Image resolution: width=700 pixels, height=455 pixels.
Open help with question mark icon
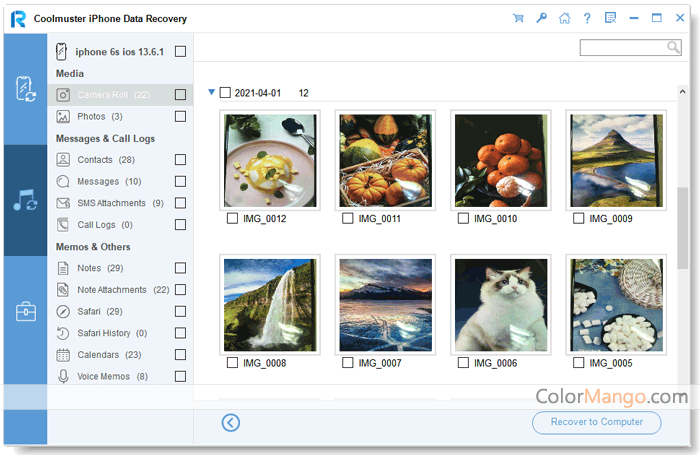coord(587,18)
